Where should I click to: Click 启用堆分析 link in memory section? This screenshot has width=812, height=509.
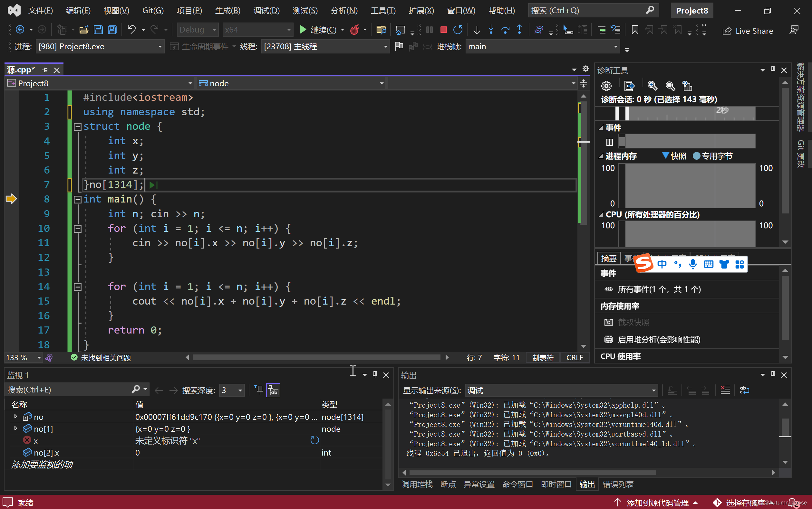coord(659,339)
